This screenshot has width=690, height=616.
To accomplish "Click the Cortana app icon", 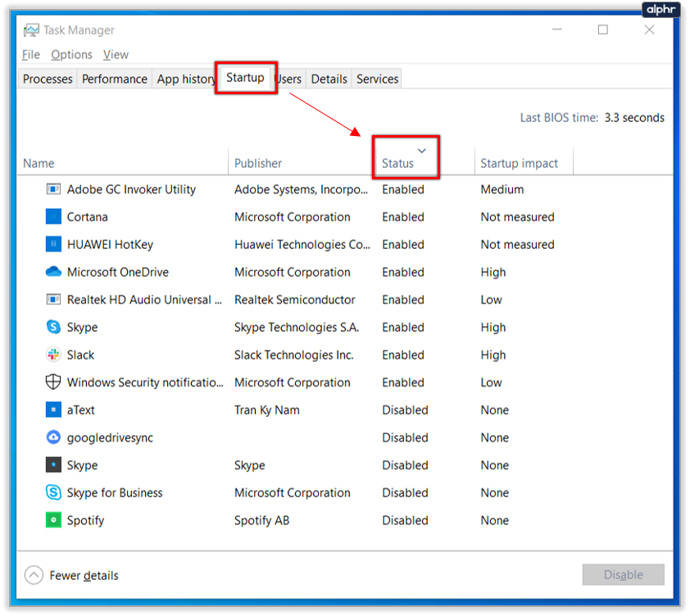I will point(53,216).
